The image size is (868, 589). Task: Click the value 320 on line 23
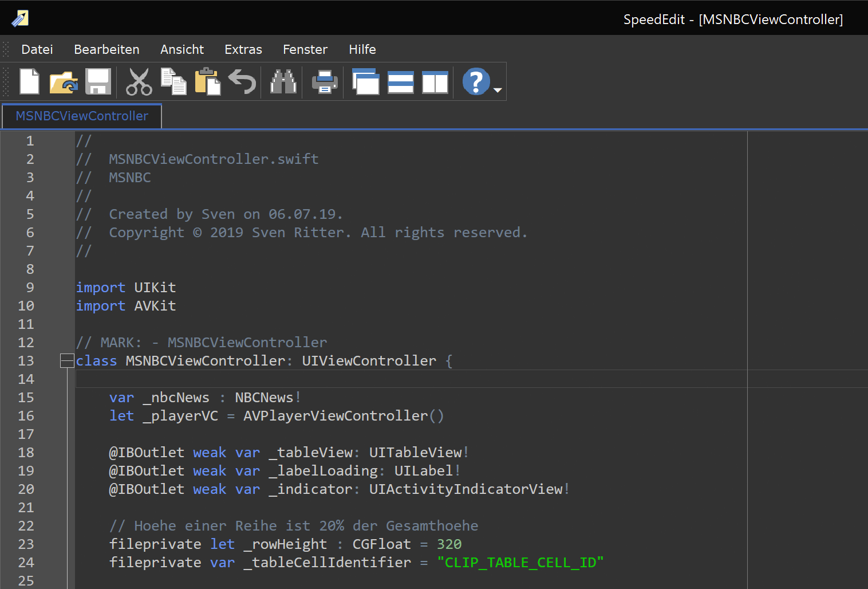(x=449, y=544)
